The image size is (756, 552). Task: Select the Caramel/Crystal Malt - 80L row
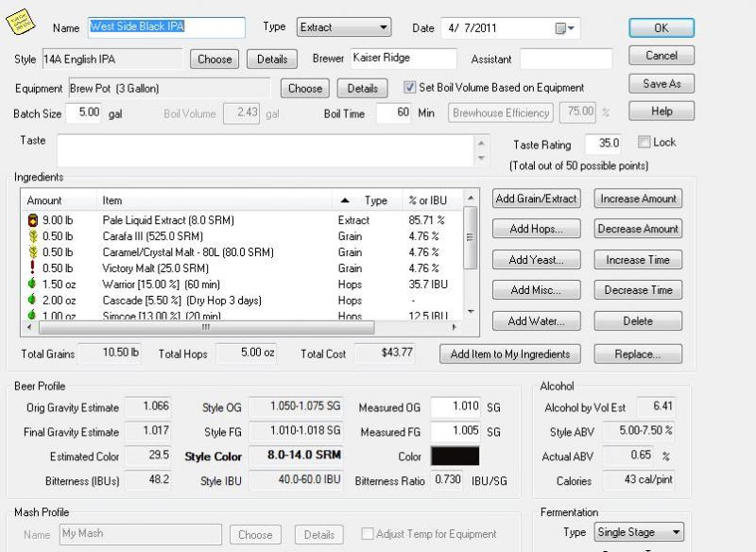tap(243, 252)
